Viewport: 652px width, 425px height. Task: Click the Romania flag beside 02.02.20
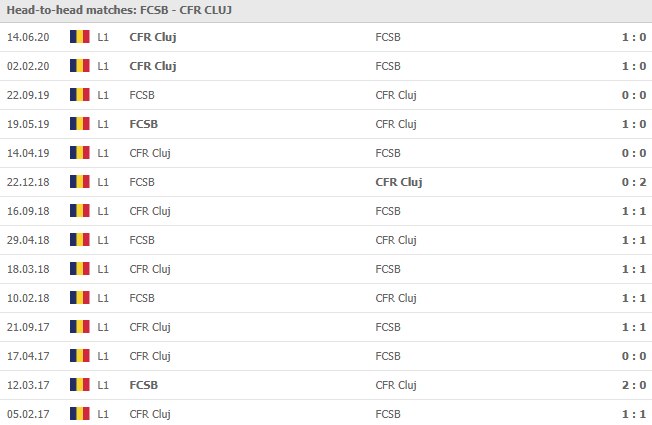80,66
